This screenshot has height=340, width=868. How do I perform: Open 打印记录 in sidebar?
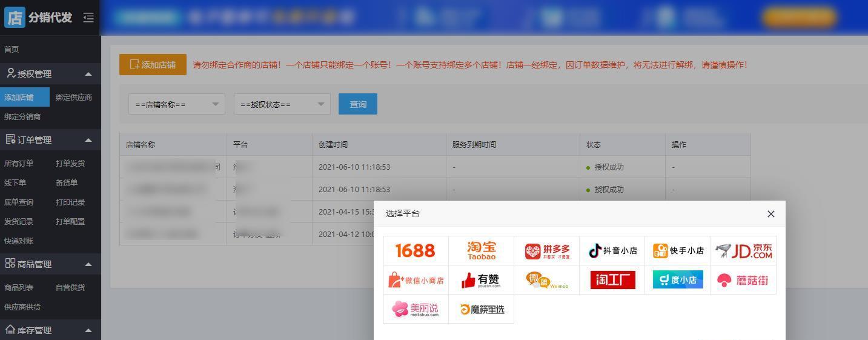70,202
